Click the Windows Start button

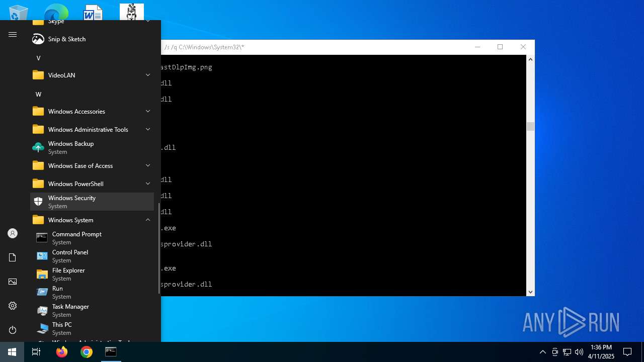click(12, 352)
